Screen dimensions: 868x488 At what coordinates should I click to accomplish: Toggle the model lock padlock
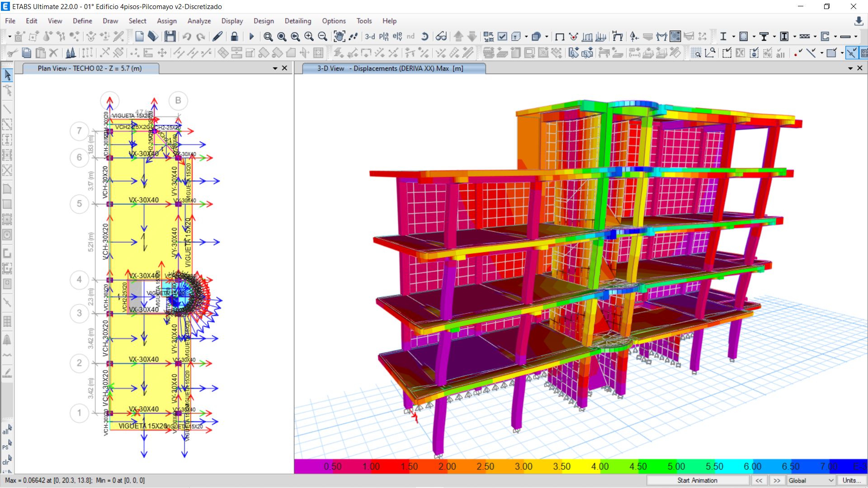coord(234,37)
